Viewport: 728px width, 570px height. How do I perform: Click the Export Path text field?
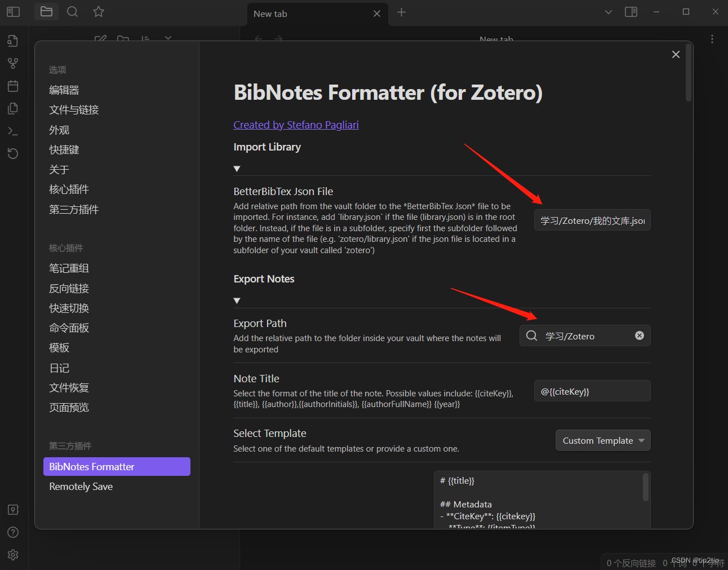coord(585,335)
